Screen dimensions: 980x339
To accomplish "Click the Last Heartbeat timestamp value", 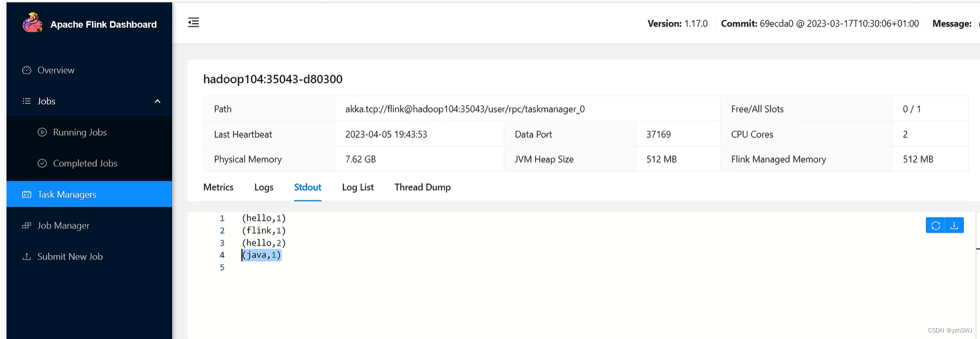I will pos(386,134).
